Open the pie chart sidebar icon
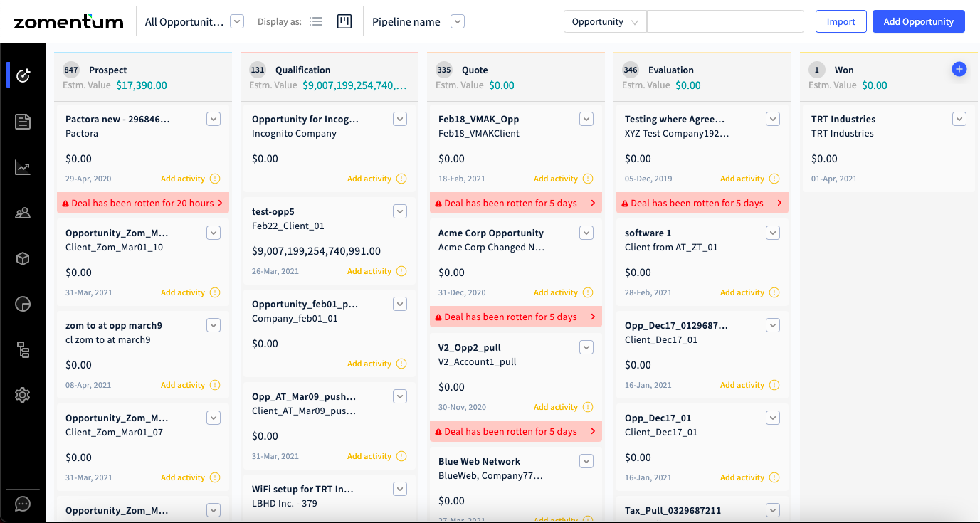The width and height of the screenshot is (980, 523). [x=23, y=305]
